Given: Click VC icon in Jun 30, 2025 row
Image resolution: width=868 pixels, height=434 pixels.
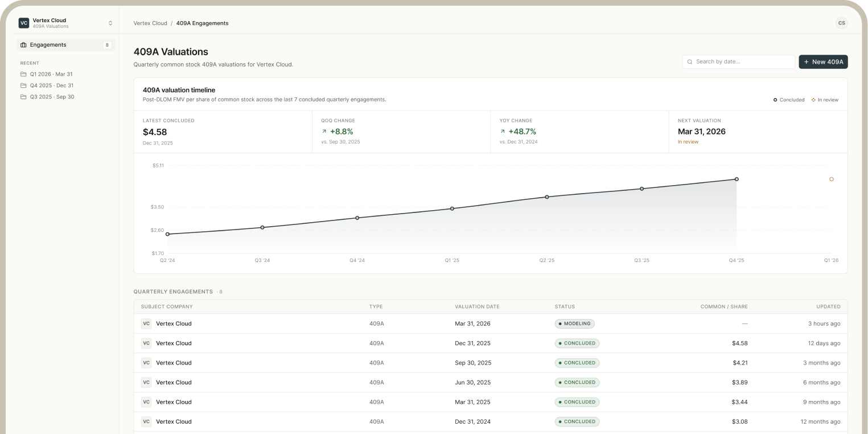Looking at the screenshot, I should pos(146,383).
